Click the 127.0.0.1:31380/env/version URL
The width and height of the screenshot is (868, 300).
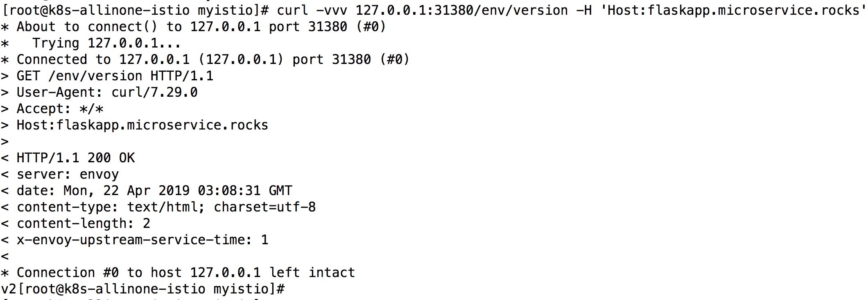461,10
